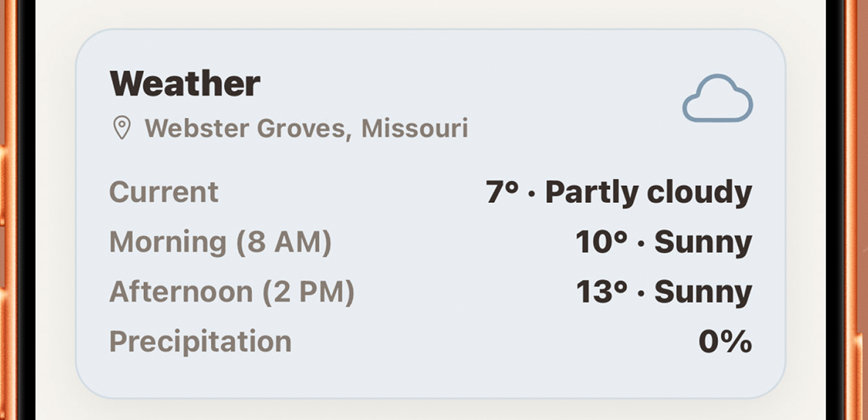Open the Webster Groves, Missouri location
Screen dimensions: 868x420
(306, 129)
